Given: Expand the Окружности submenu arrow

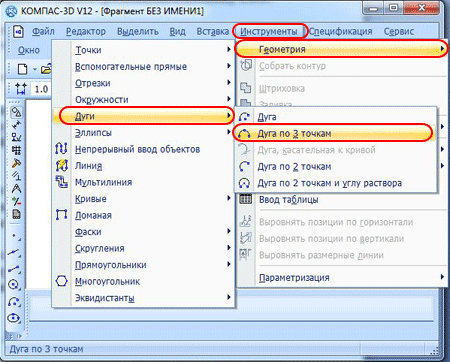Looking at the screenshot, I should coord(229,99).
